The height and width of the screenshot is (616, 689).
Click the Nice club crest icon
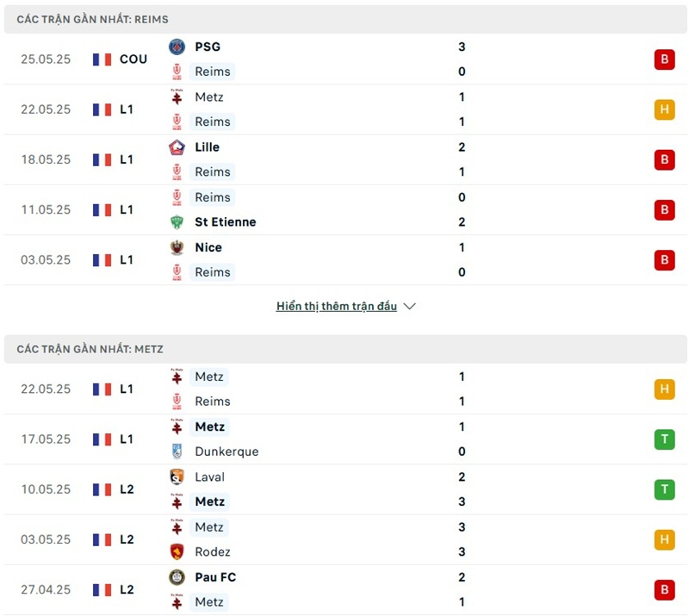[177, 247]
